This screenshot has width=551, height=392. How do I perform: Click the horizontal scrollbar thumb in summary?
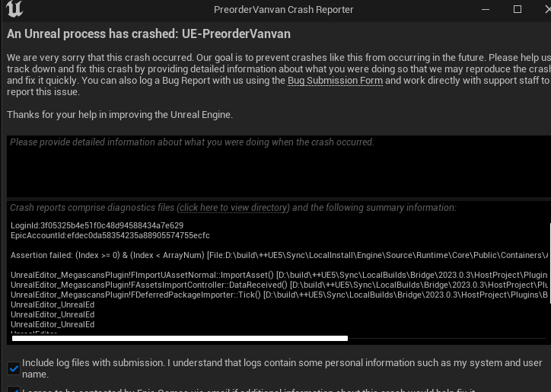coord(180,338)
